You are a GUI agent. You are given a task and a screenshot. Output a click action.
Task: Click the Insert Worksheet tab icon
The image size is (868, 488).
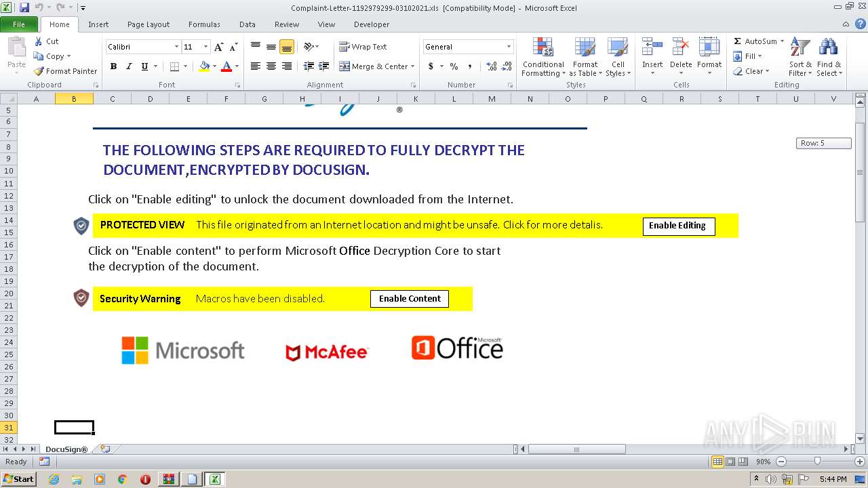(x=104, y=449)
